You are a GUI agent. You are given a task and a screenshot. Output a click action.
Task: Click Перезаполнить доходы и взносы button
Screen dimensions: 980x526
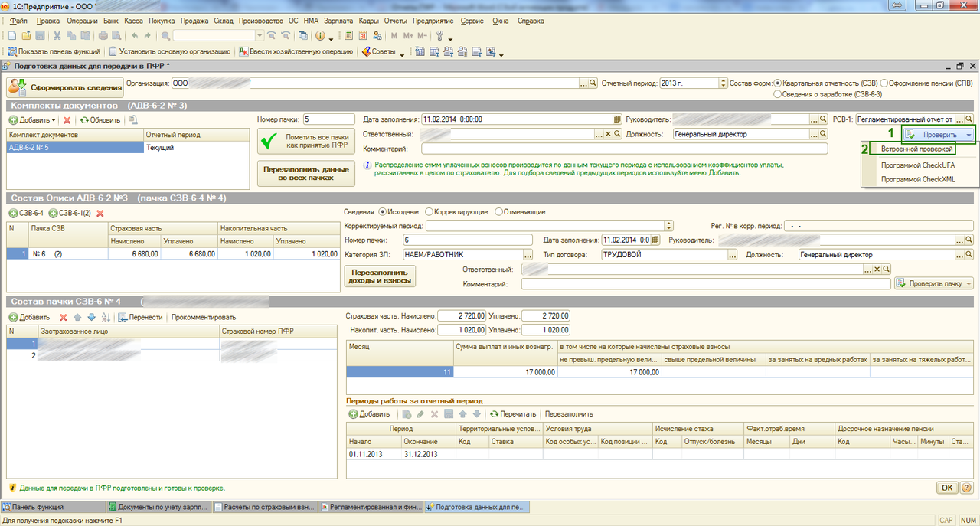[x=381, y=276]
